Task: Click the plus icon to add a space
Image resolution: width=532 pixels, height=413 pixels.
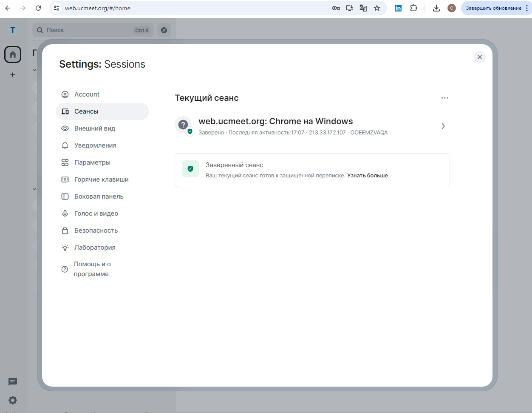Action: tap(12, 75)
